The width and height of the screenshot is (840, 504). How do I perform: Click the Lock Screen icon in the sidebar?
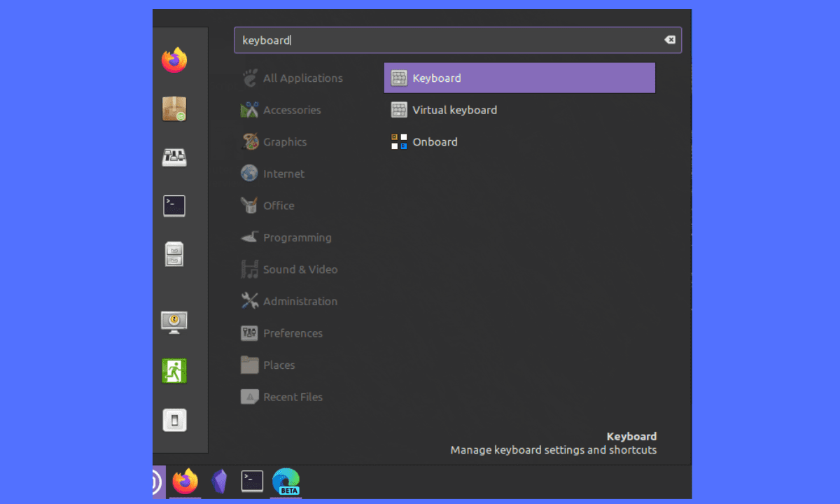point(174,322)
